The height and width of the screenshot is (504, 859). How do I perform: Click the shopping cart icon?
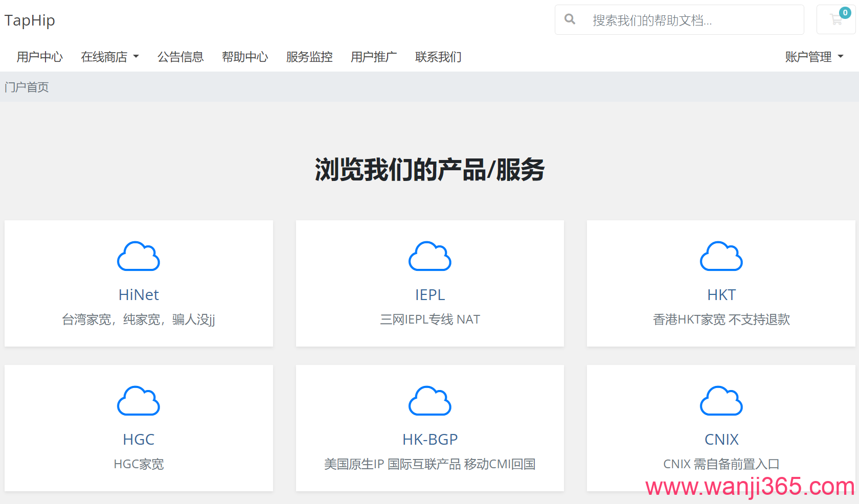836,20
